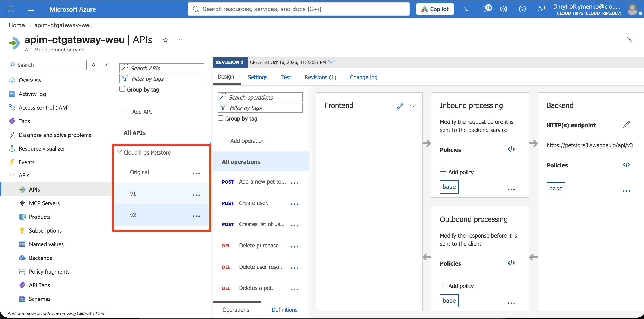The image size is (644, 319).
Task: Open the feedback icon in top bar
Action: (541, 9)
